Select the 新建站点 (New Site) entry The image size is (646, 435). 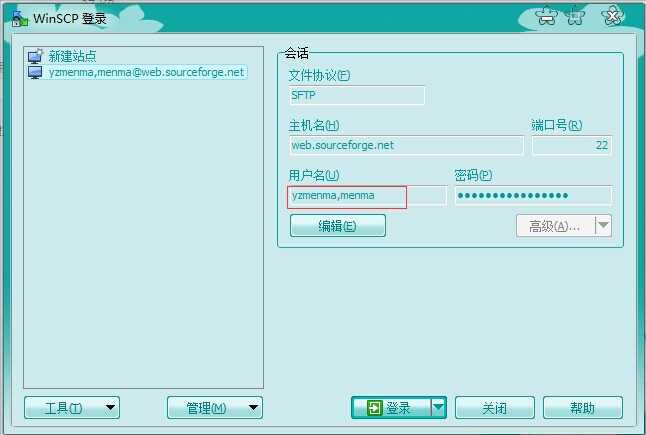pyautogui.click(x=73, y=56)
